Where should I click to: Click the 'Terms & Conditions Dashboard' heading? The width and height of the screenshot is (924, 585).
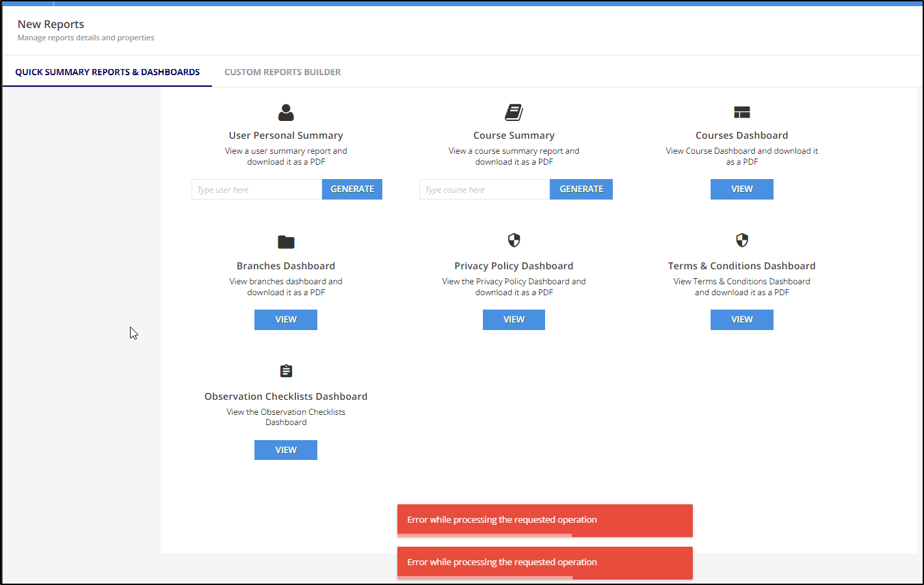pyautogui.click(x=742, y=266)
